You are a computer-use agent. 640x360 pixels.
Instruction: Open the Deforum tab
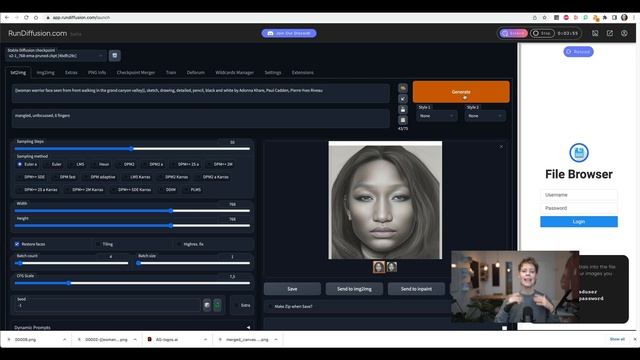coord(196,72)
